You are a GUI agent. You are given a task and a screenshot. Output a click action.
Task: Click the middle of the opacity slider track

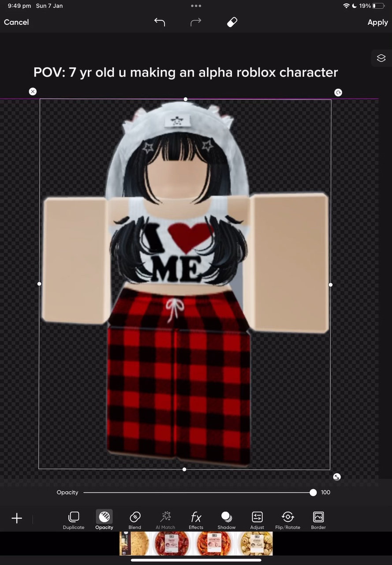pyautogui.click(x=198, y=493)
